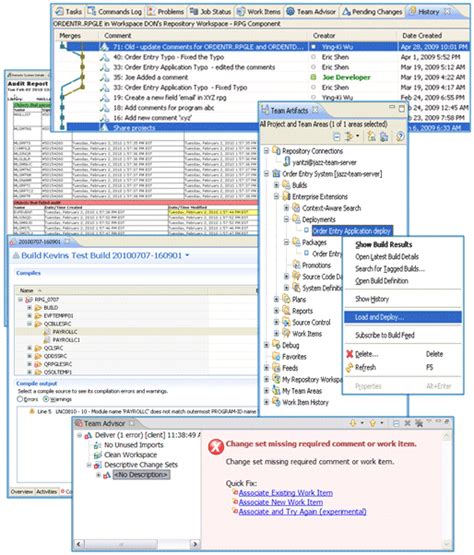Switch to Activities tab in build editor
The height and width of the screenshot is (555, 474).
(x=47, y=492)
